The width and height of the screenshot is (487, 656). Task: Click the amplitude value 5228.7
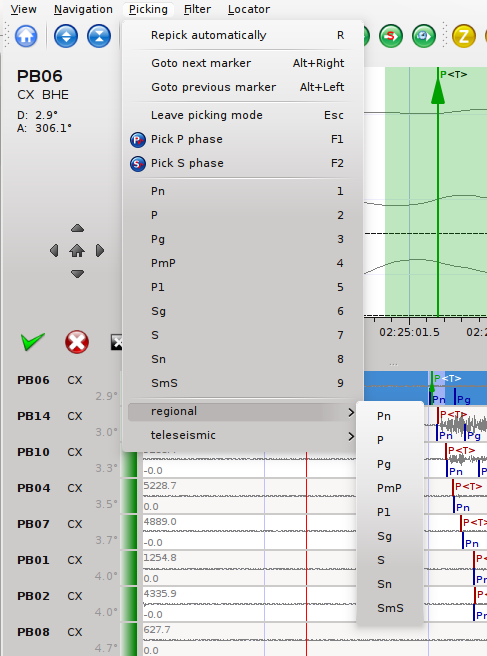pyautogui.click(x=160, y=486)
